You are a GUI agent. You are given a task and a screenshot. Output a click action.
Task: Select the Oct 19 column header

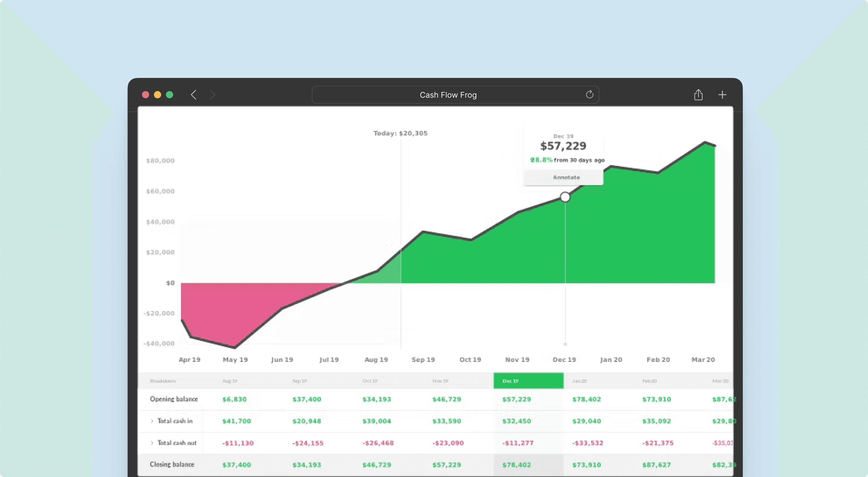tap(370, 381)
